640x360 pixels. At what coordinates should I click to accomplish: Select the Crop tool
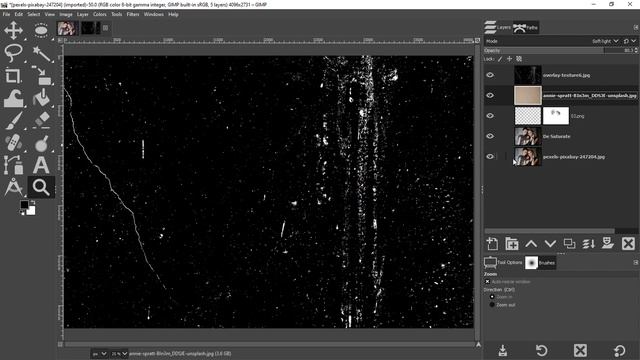pyautogui.click(x=13, y=76)
